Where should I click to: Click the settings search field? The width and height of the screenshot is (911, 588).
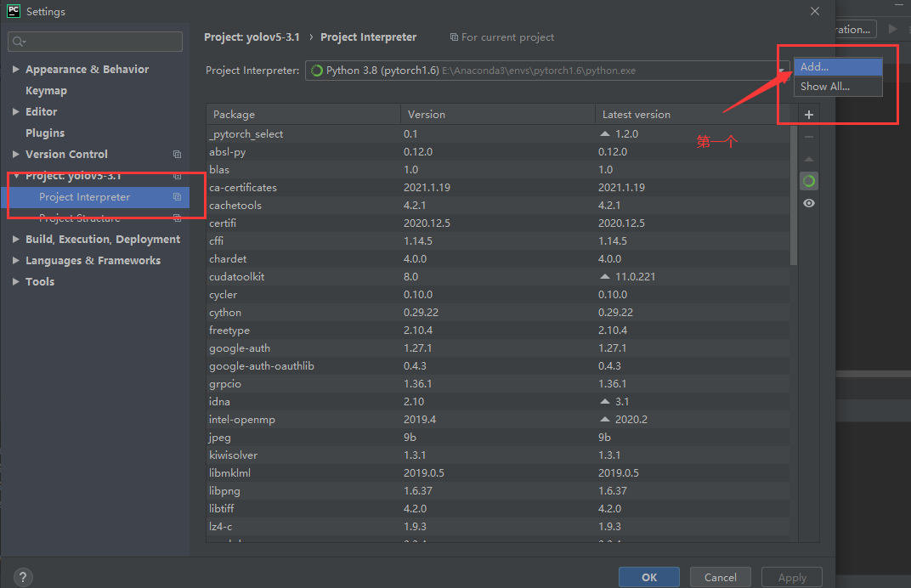coord(95,42)
